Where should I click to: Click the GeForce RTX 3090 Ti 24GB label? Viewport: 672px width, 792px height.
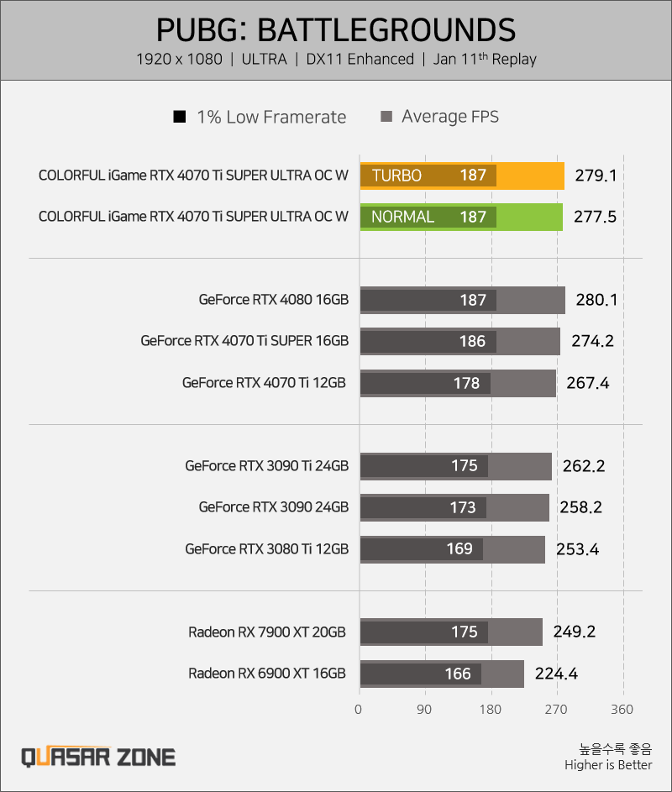click(x=267, y=465)
